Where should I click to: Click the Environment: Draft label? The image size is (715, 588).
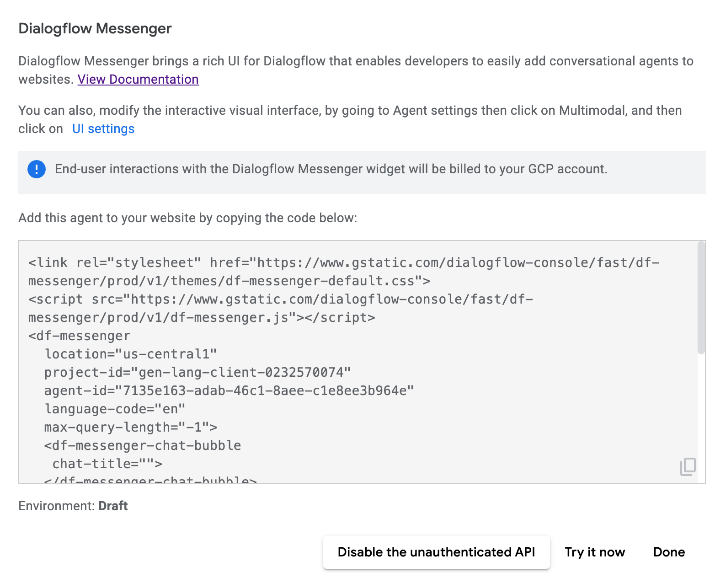(73, 506)
